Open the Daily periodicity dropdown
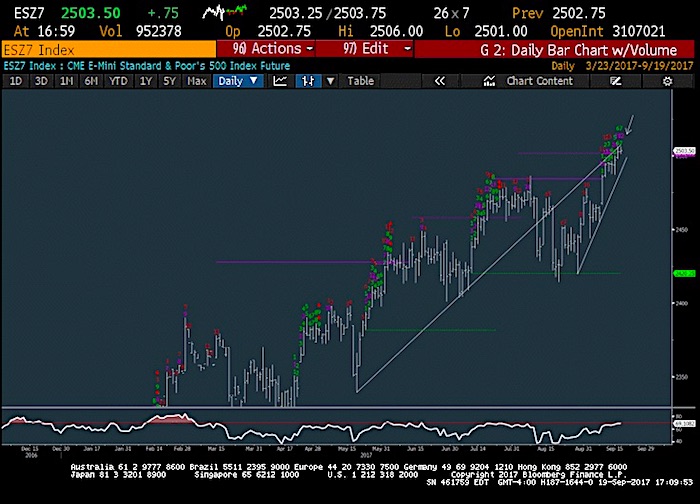This screenshot has height=504, width=700. click(238, 81)
